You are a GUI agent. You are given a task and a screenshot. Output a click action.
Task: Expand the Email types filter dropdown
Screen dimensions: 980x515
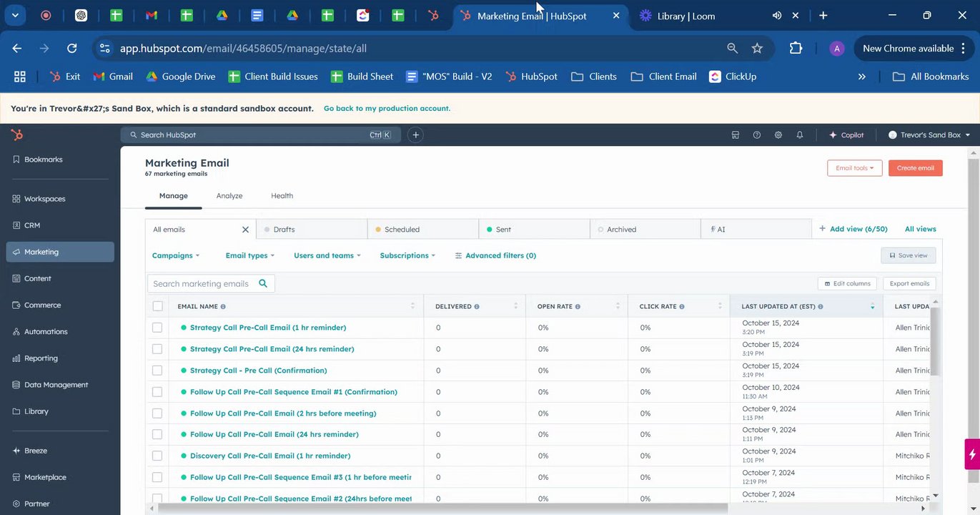[x=250, y=255]
